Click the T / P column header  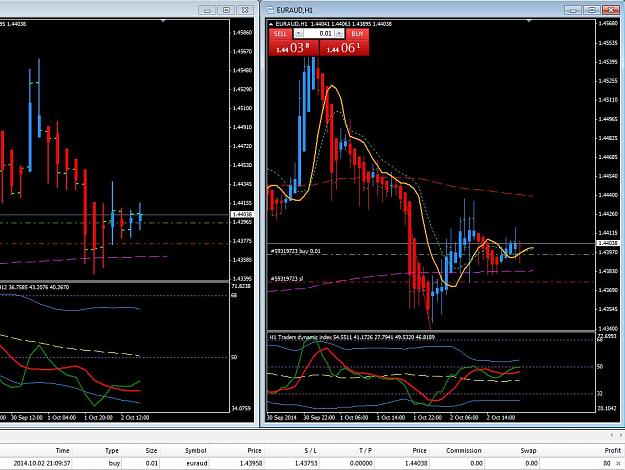(365, 450)
